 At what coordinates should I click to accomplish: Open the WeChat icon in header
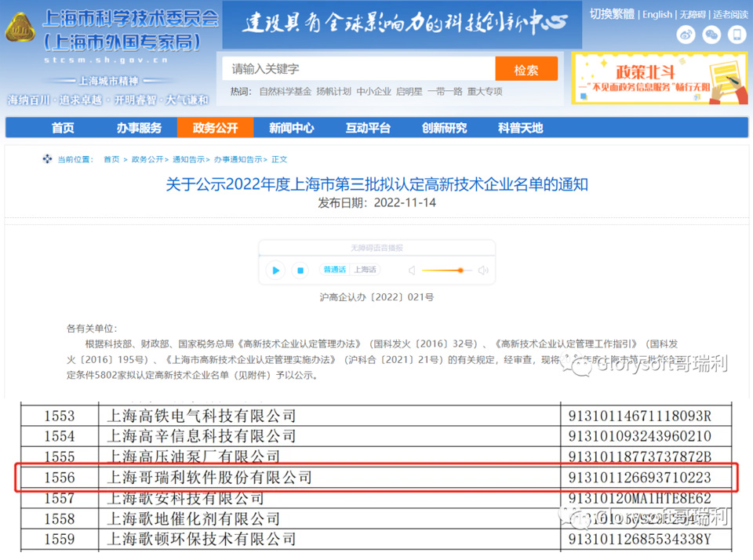tap(711, 35)
